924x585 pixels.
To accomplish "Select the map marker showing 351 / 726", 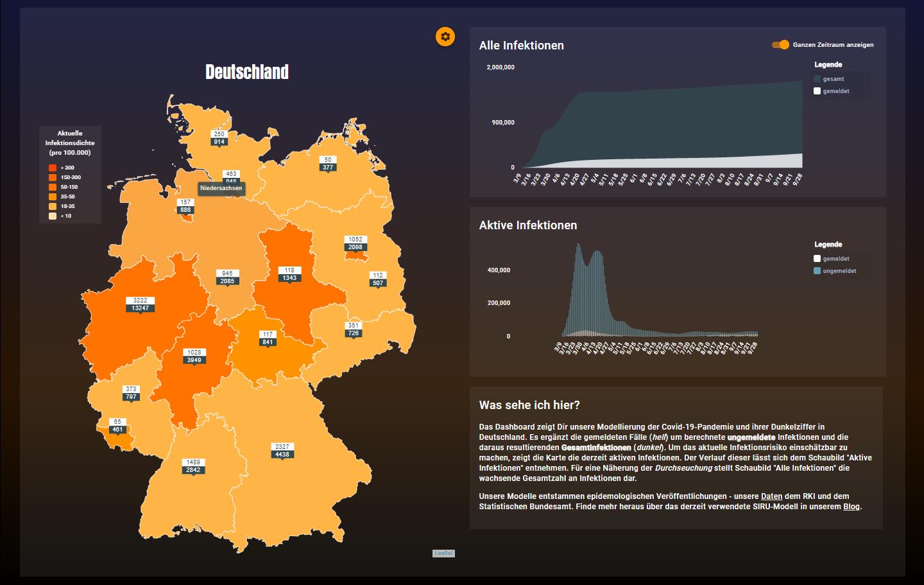I will (x=353, y=329).
